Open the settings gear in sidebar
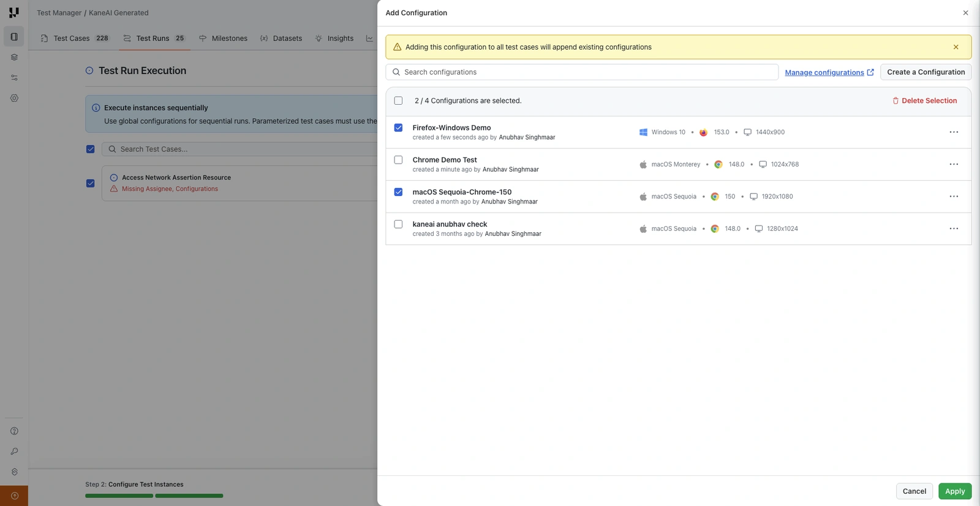This screenshot has height=506, width=980. 14,98
